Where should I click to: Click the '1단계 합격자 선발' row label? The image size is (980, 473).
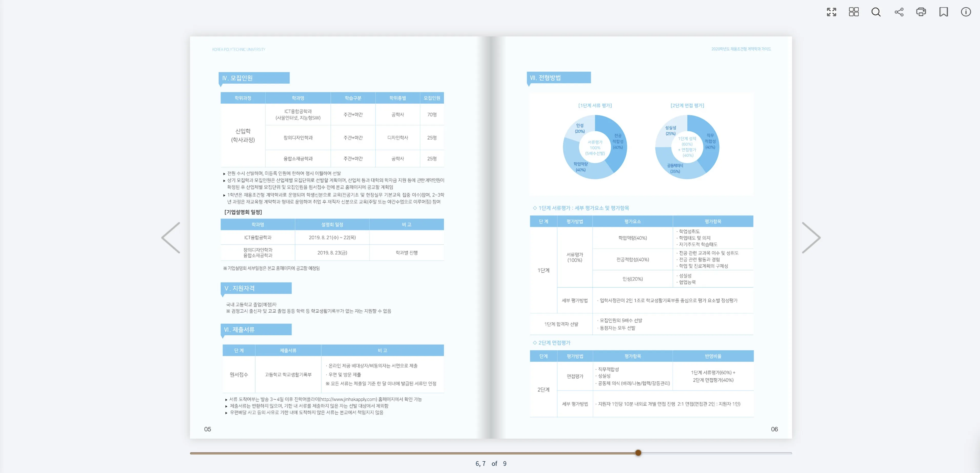(x=561, y=324)
